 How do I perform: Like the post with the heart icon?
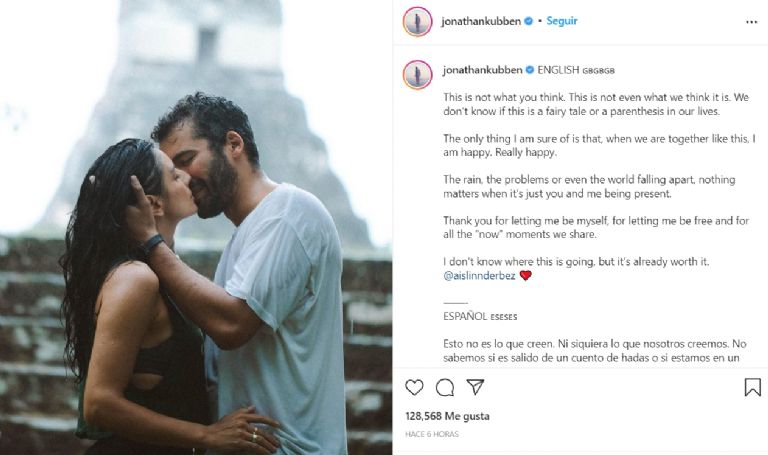414,387
